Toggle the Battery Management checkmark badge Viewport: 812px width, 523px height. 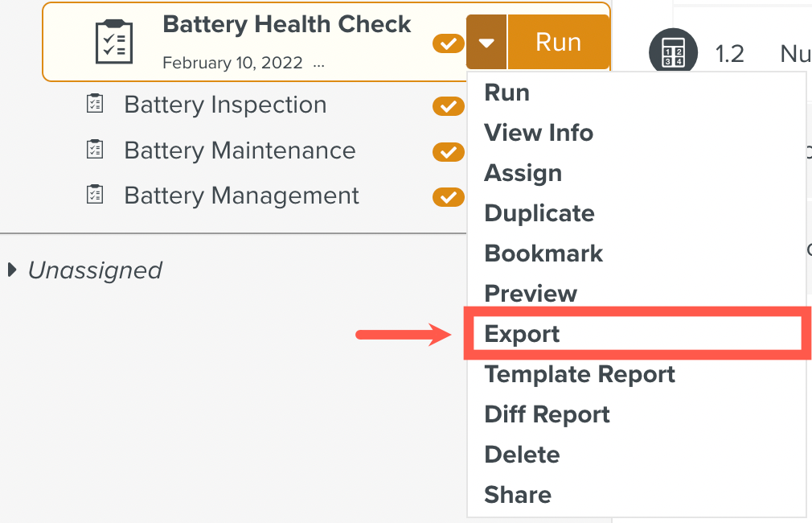click(x=449, y=197)
